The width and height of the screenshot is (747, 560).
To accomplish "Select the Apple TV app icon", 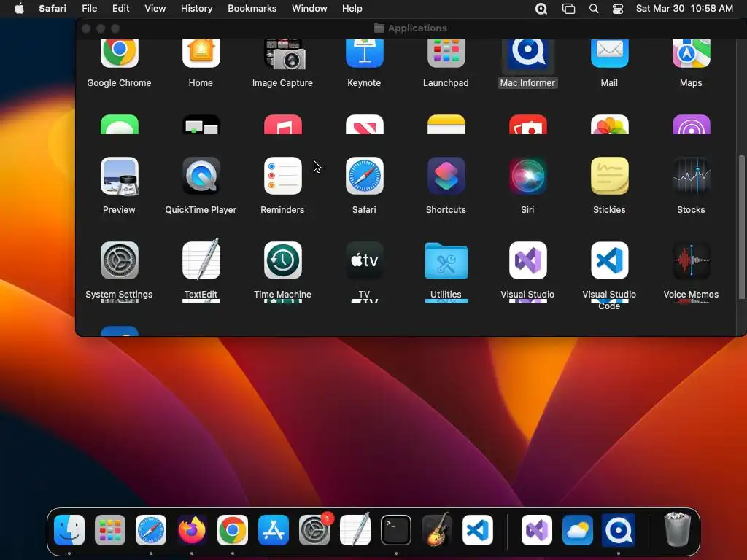I will click(365, 260).
